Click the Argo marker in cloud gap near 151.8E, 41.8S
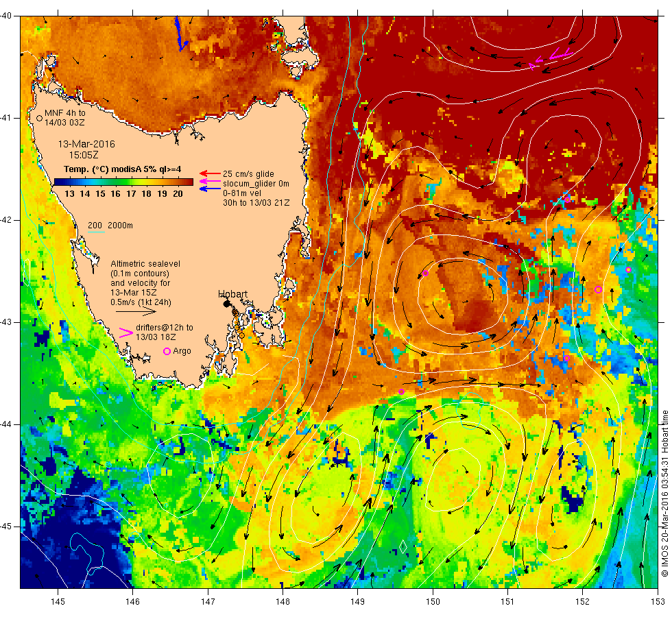 coord(567,199)
